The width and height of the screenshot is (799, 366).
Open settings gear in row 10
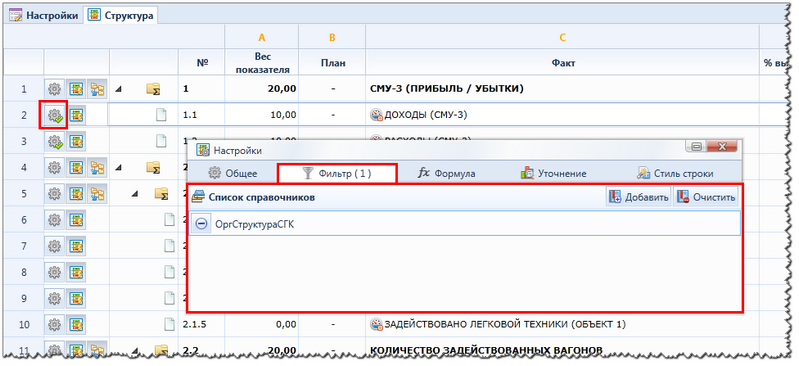[55, 324]
